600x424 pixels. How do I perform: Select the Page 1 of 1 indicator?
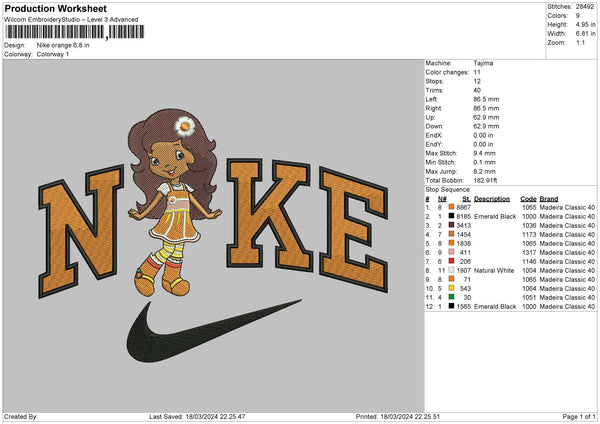pyautogui.click(x=579, y=416)
